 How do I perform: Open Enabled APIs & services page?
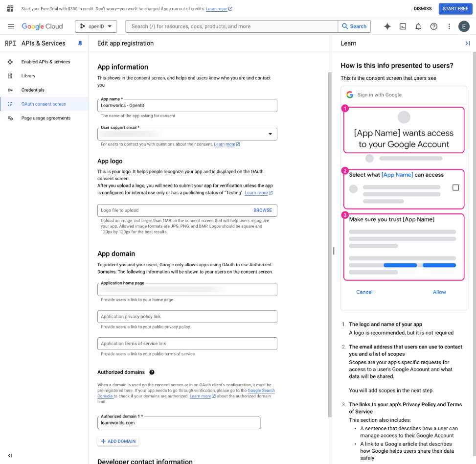pyautogui.click(x=46, y=62)
